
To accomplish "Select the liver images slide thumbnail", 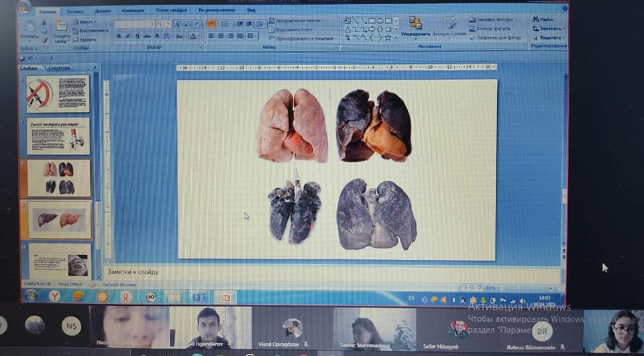I will pyautogui.click(x=60, y=220).
